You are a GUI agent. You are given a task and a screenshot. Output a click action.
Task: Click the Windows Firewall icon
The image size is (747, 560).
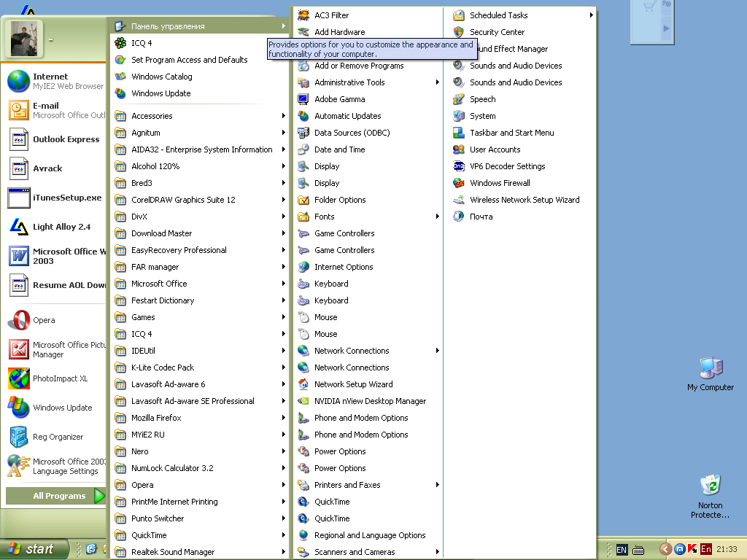tap(459, 183)
